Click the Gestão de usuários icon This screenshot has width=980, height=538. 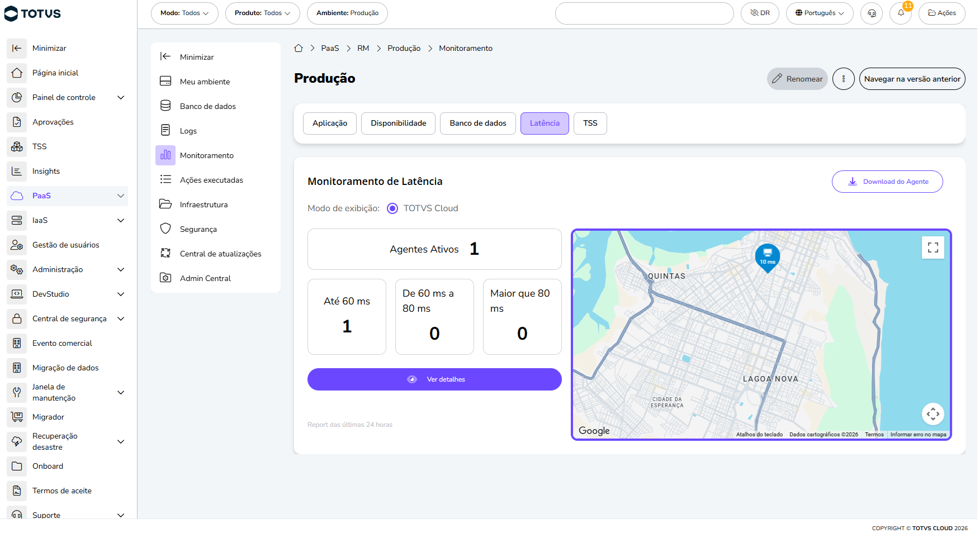(x=17, y=245)
